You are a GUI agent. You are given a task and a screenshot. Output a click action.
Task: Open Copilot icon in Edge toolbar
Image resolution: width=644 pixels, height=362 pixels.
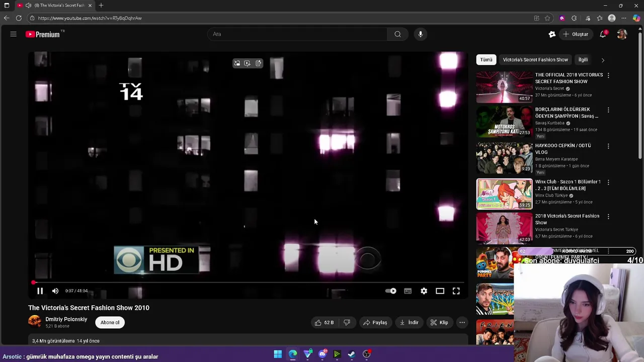[636, 18]
